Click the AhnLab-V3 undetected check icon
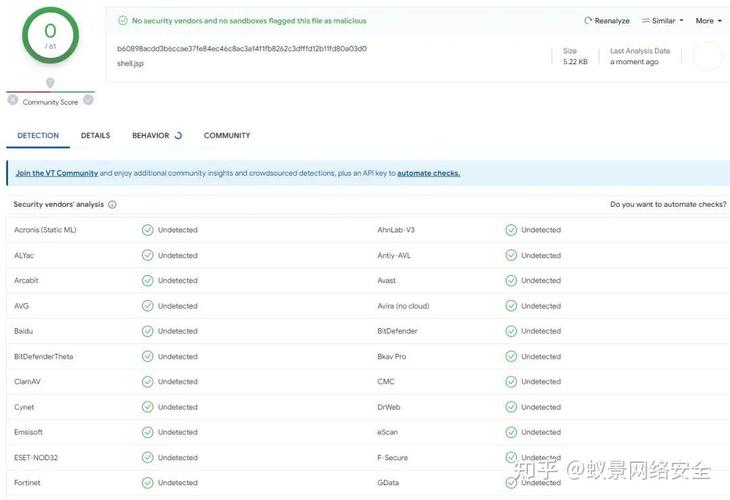 [511, 230]
